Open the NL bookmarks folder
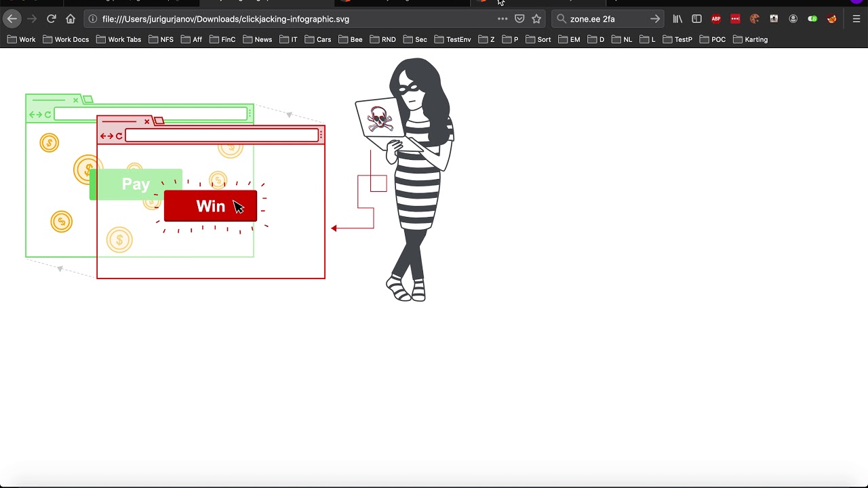The width and height of the screenshot is (868, 488). click(621, 39)
